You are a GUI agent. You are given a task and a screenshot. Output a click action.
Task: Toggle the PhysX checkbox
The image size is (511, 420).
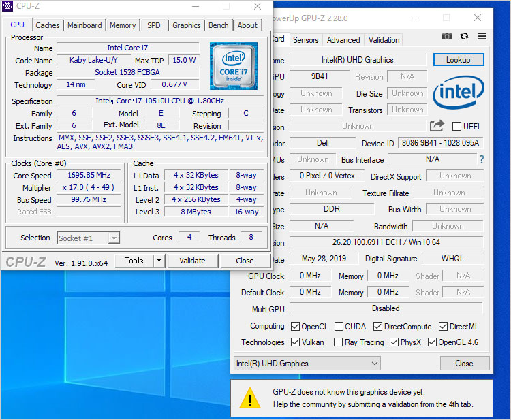coord(394,342)
